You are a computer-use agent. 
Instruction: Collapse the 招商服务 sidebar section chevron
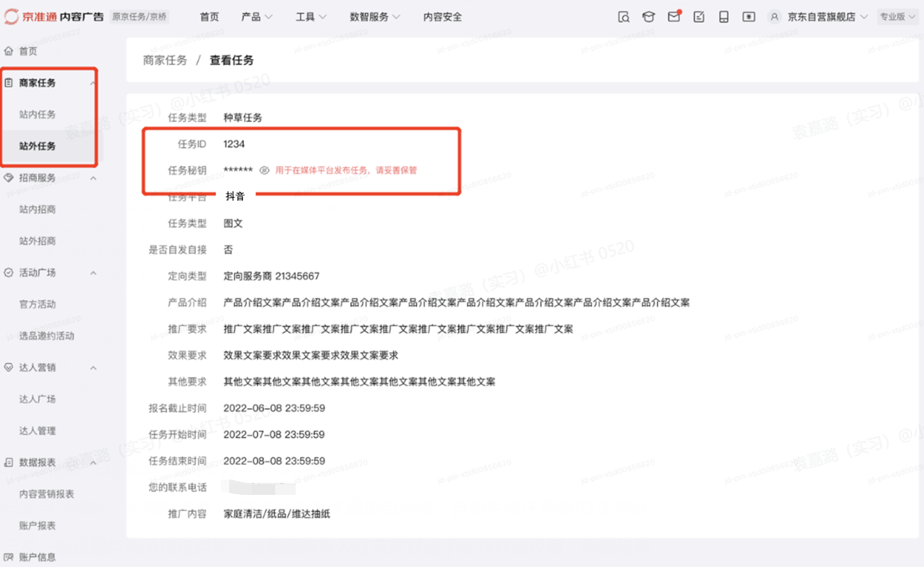[x=93, y=178]
